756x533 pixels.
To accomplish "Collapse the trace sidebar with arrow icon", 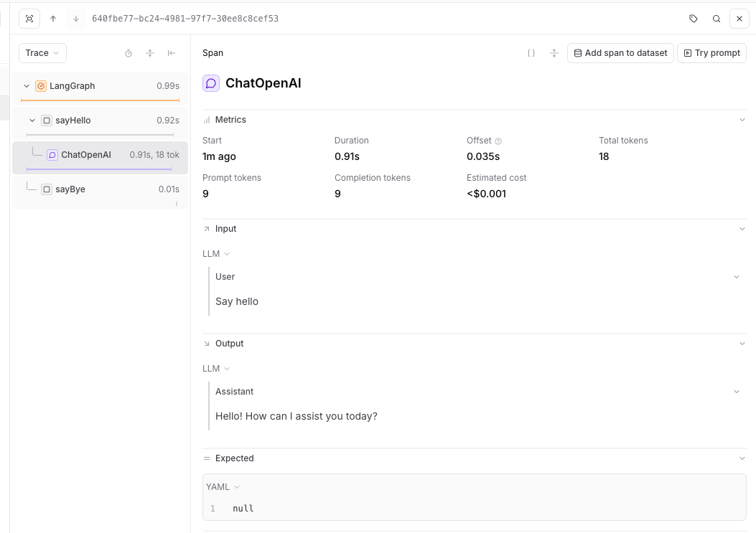I will pyautogui.click(x=172, y=53).
